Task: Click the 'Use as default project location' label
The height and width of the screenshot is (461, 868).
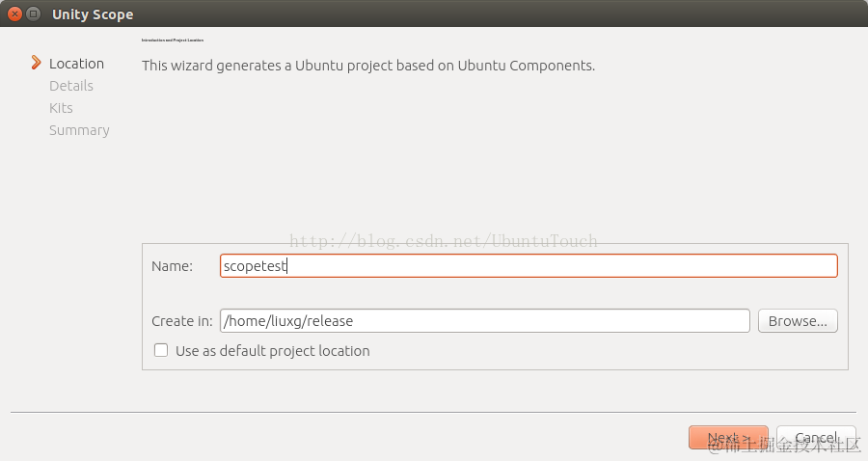Action: click(272, 351)
